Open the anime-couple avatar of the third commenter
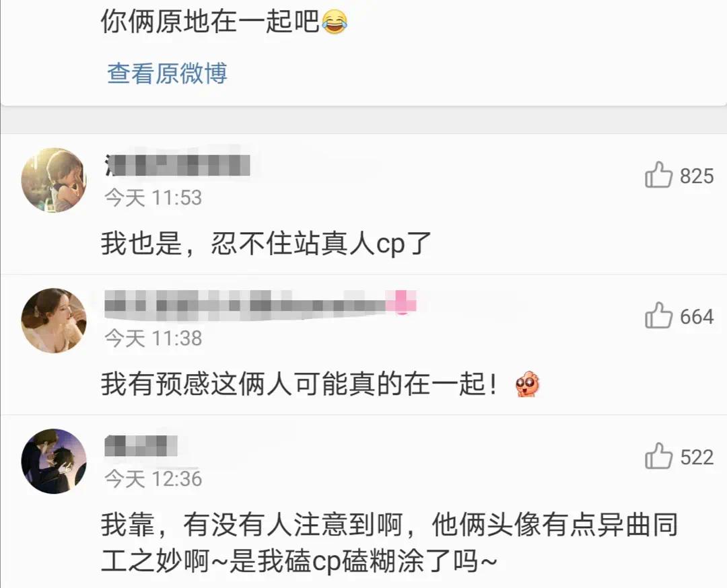The height and width of the screenshot is (588, 727). pos(54,462)
